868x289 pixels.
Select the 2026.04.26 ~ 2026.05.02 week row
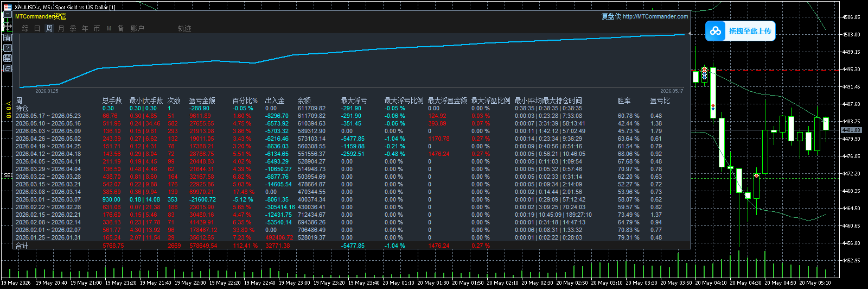[x=352, y=139]
